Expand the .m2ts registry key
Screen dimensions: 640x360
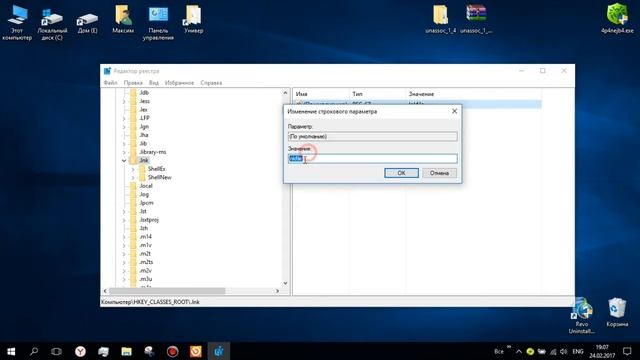124,262
